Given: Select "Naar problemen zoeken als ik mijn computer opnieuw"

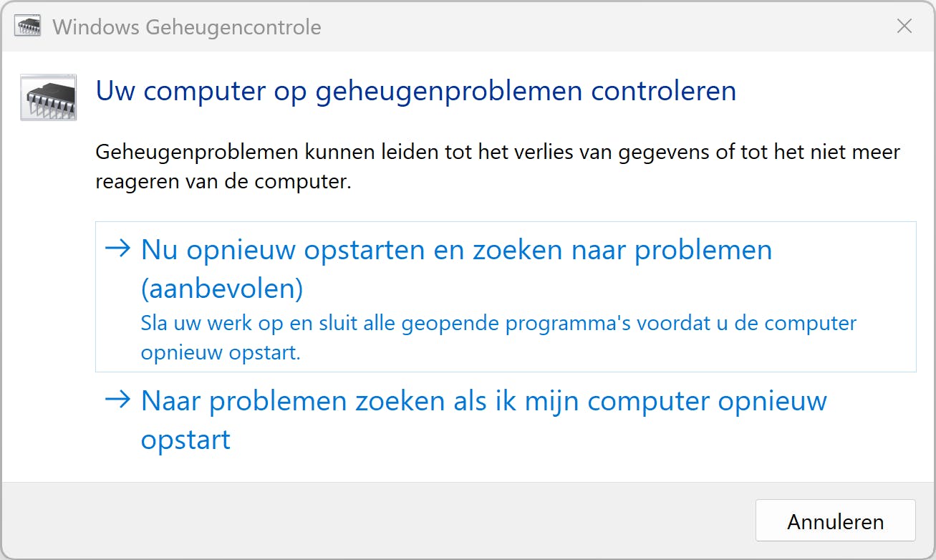Looking at the screenshot, I should pyautogui.click(x=483, y=401).
